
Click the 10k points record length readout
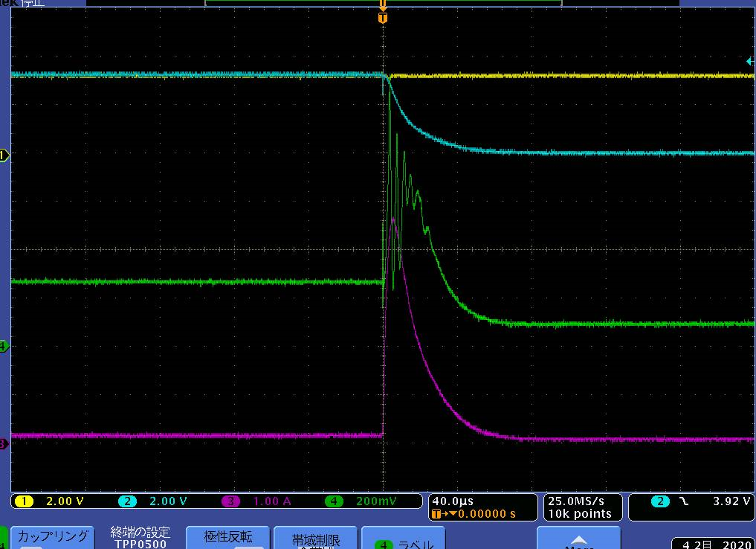(x=580, y=514)
